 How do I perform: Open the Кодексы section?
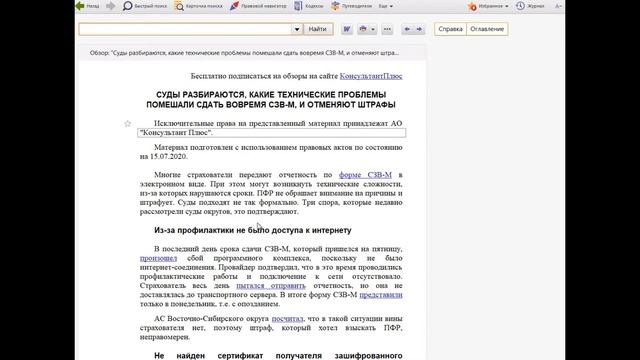point(309,6)
